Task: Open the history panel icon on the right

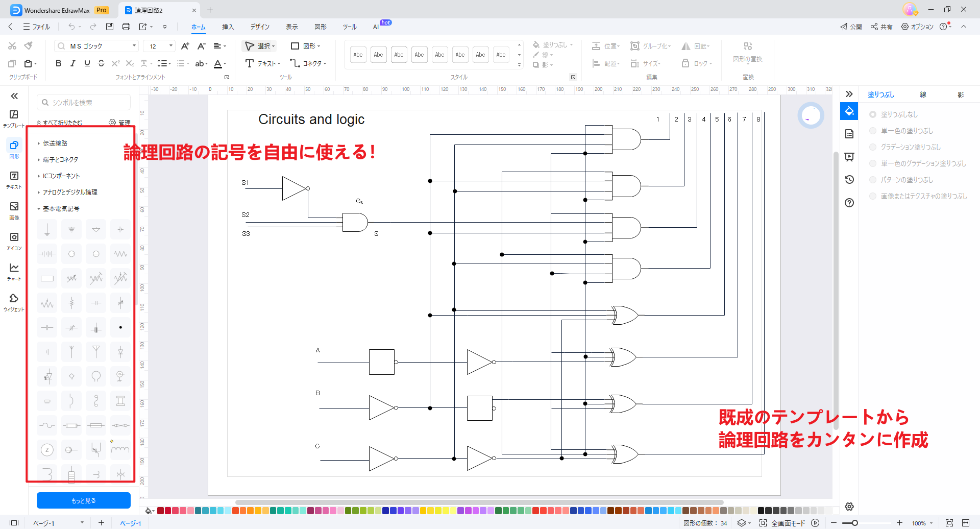Action: (849, 180)
